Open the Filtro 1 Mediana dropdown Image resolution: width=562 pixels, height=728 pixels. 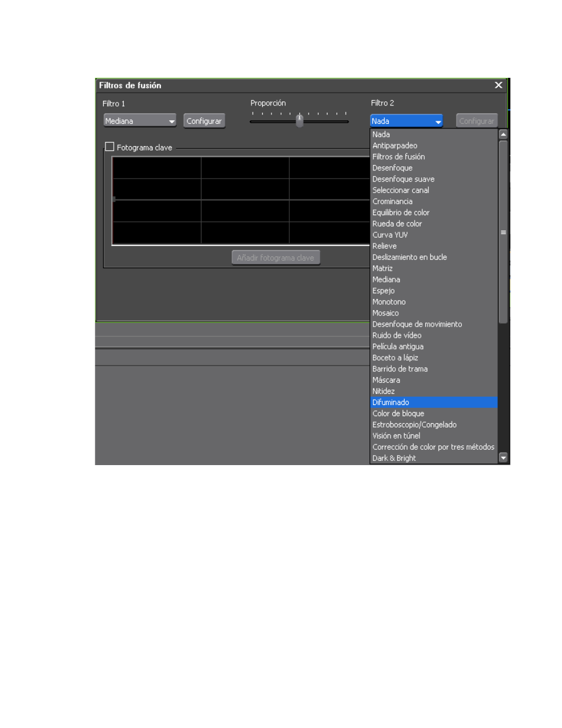point(140,121)
